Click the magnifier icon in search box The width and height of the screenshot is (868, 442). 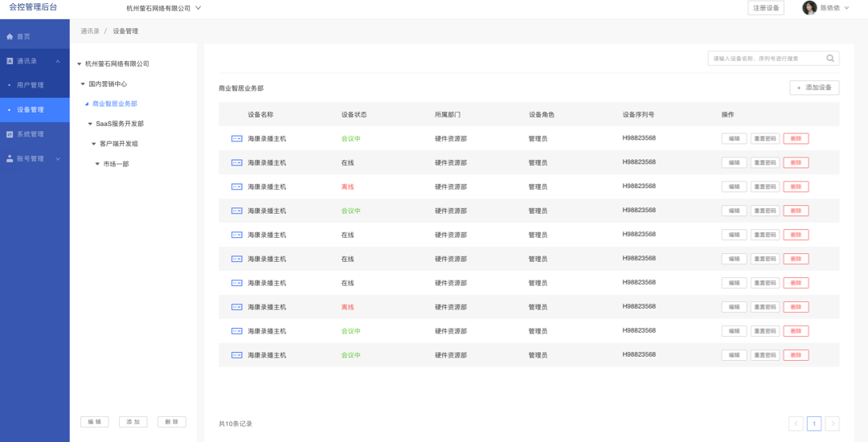click(830, 59)
